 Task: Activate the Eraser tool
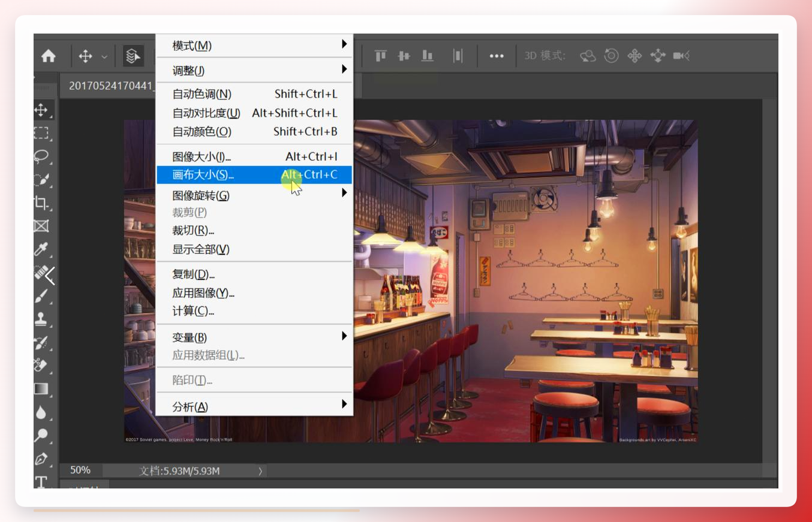41,366
